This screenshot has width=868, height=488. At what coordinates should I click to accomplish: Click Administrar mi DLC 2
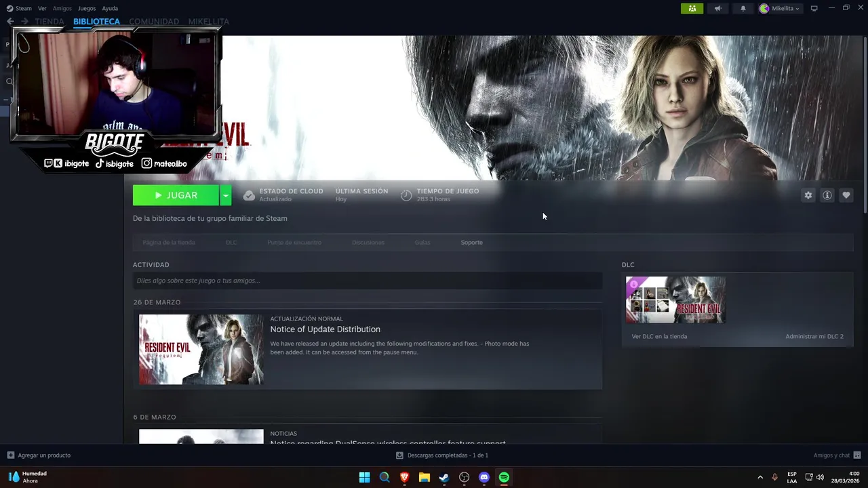tap(814, 336)
